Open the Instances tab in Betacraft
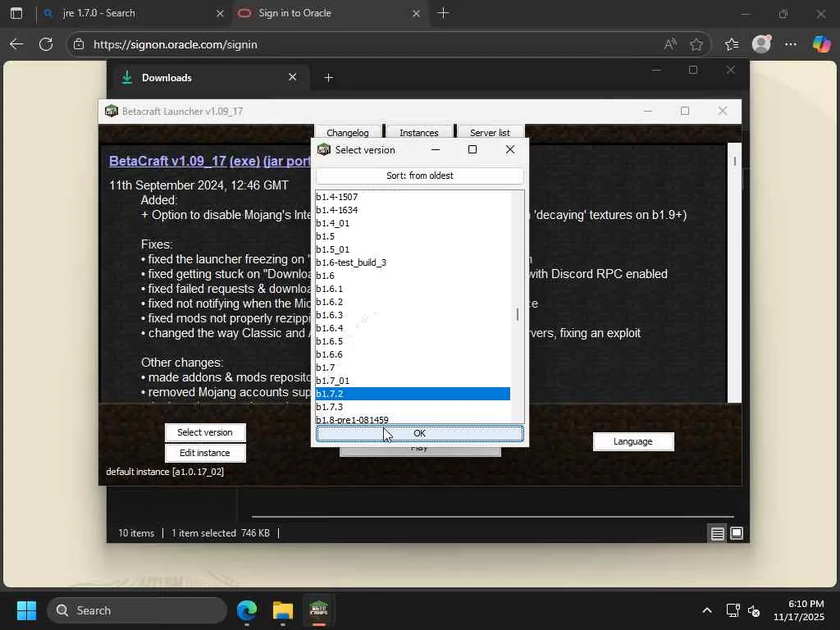Viewport: 840px width, 630px height. point(419,132)
